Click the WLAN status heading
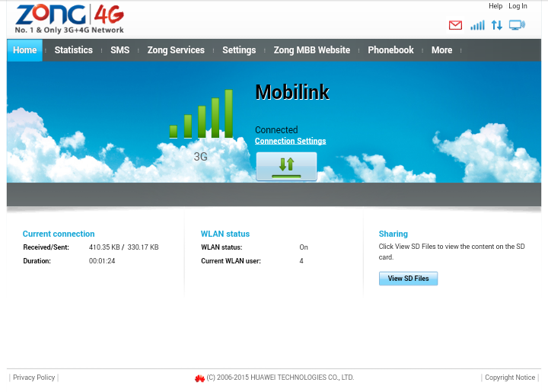The height and width of the screenshot is (392, 548). coord(225,234)
